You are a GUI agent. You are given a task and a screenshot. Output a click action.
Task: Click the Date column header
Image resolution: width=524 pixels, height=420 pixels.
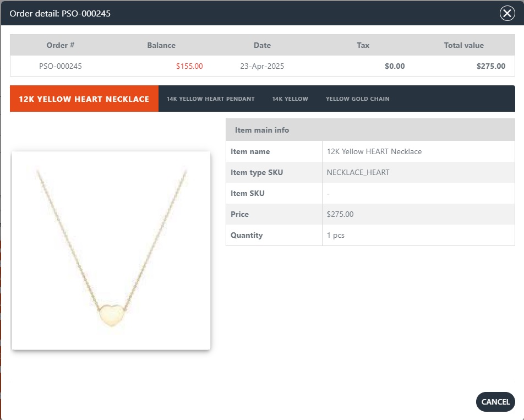click(x=262, y=45)
